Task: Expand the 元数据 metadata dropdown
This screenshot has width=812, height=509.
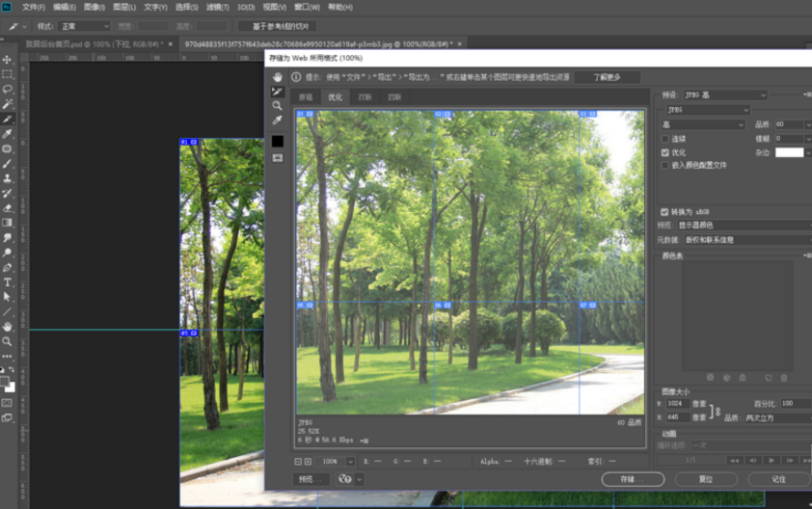Action: point(744,240)
